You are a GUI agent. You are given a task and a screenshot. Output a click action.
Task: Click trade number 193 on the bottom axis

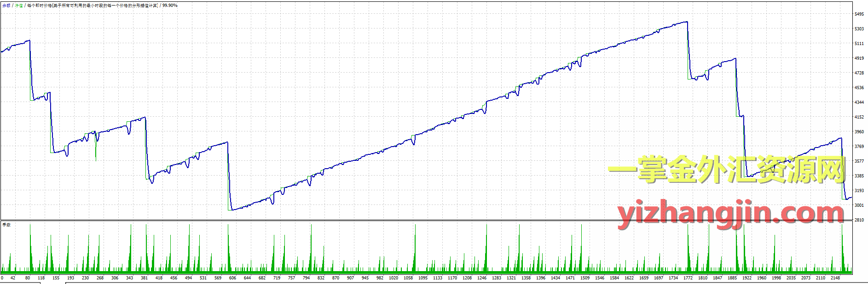click(70, 278)
